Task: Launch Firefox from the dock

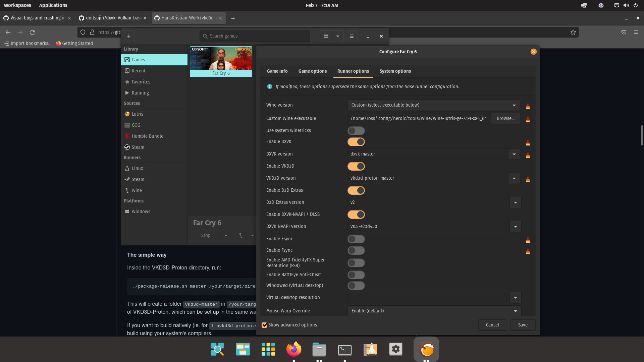Action: [x=294, y=349]
